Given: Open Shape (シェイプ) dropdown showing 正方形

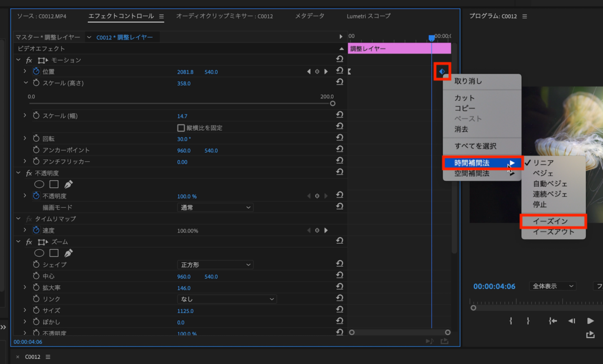Looking at the screenshot, I should 215,265.
